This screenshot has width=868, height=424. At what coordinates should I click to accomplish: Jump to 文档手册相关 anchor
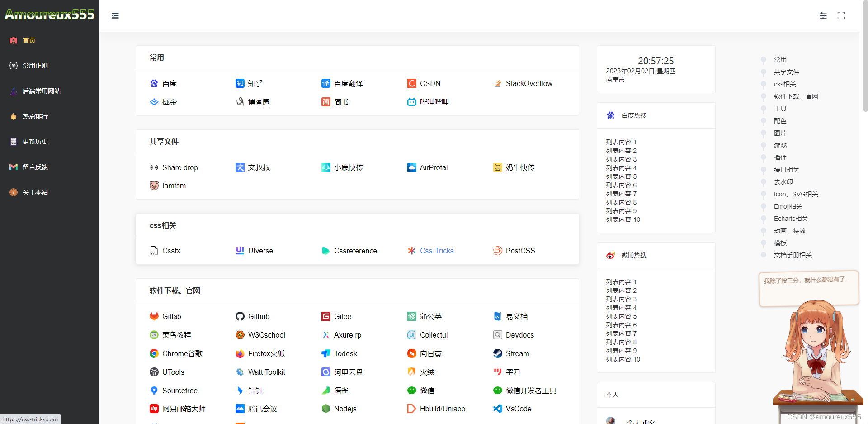coord(793,255)
